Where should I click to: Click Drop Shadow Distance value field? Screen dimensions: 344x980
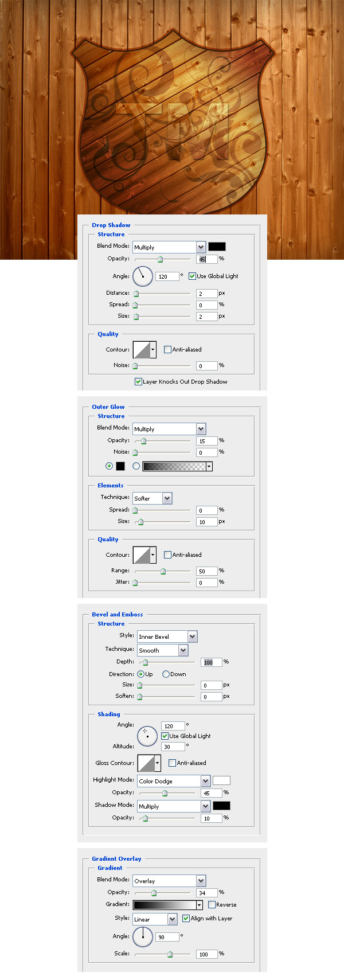click(207, 294)
